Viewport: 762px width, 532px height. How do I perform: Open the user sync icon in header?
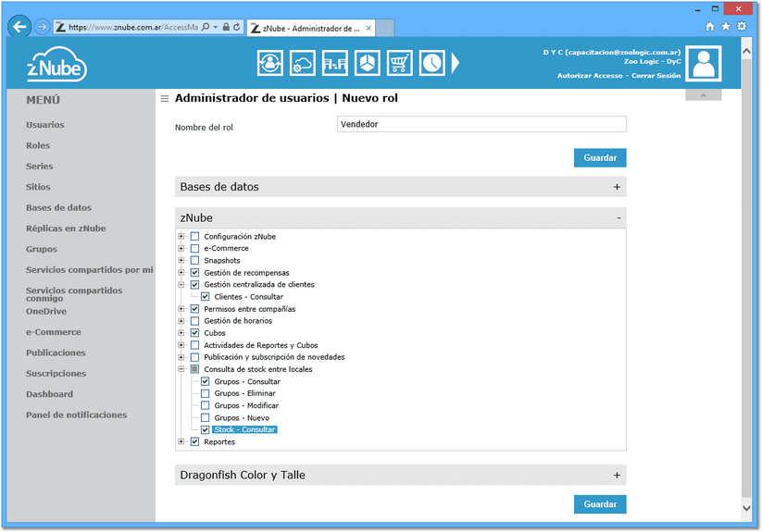coord(270,63)
